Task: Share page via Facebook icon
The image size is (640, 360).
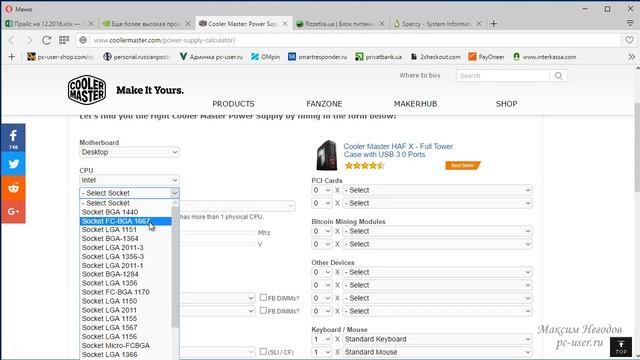Action: coord(13,138)
